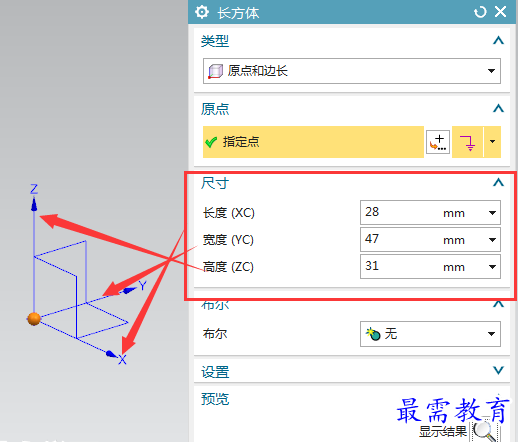The width and height of the screenshot is (518, 442).
Task: Open the 宽度 (YC) options arrow
Action: [492, 240]
